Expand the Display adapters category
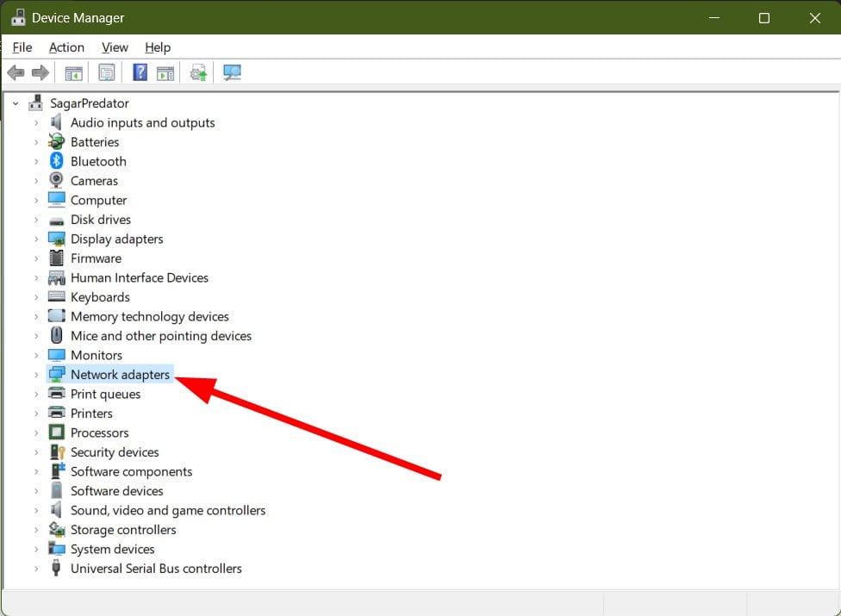 [36, 240]
